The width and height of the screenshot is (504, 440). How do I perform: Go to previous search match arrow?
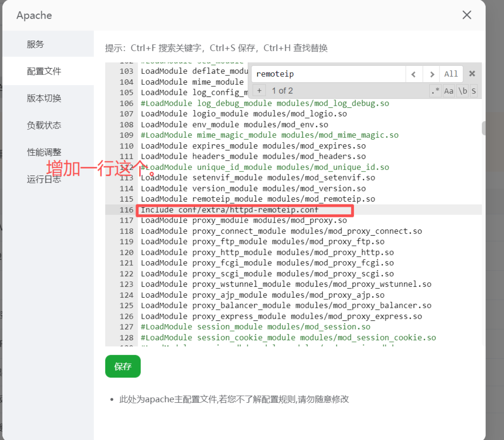pos(414,74)
